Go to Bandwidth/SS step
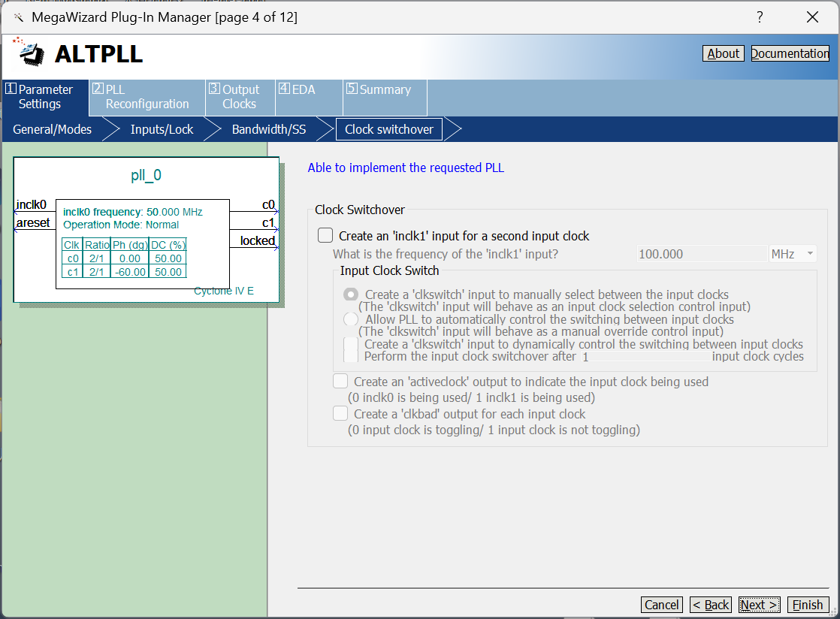This screenshot has width=840, height=619. (269, 129)
